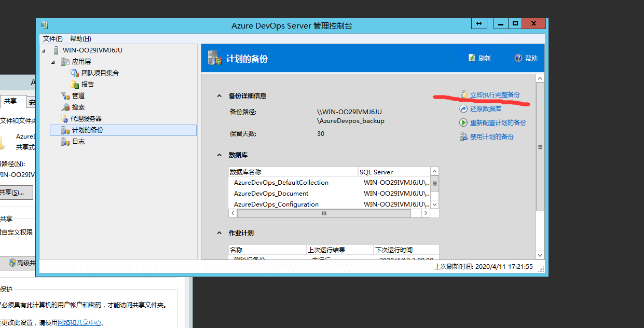Image resolution: width=644 pixels, height=328 pixels.
Task: Click the 立即执行完整备份 icon
Action: click(x=463, y=95)
